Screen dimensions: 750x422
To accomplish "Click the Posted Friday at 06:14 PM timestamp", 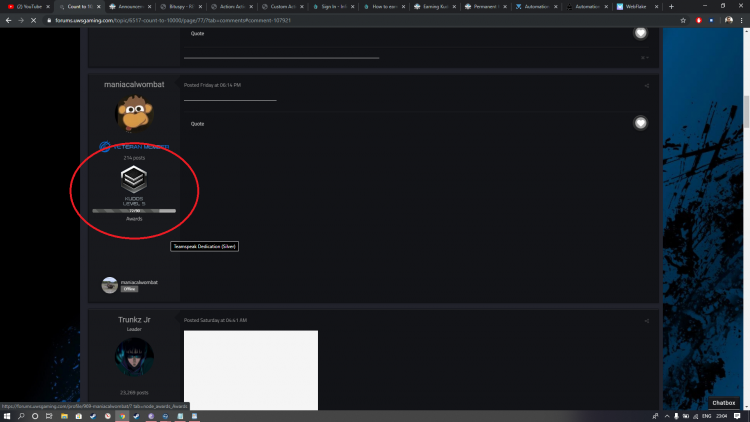I will point(212,85).
